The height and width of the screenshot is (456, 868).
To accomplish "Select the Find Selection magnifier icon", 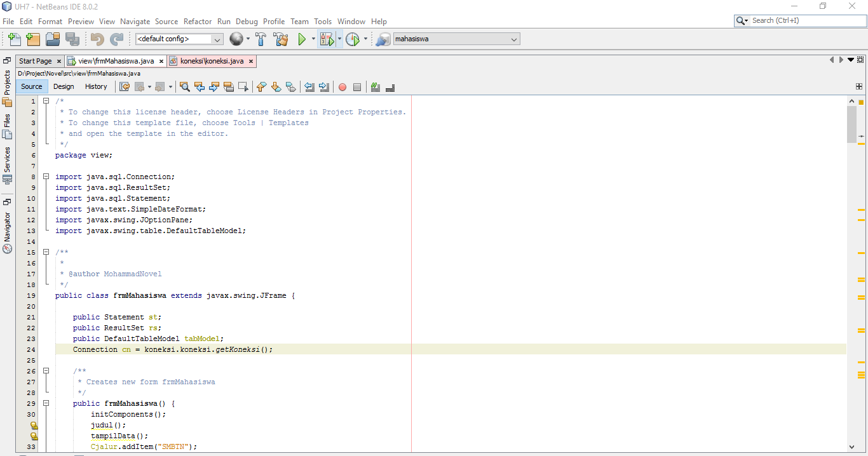I will [x=184, y=86].
